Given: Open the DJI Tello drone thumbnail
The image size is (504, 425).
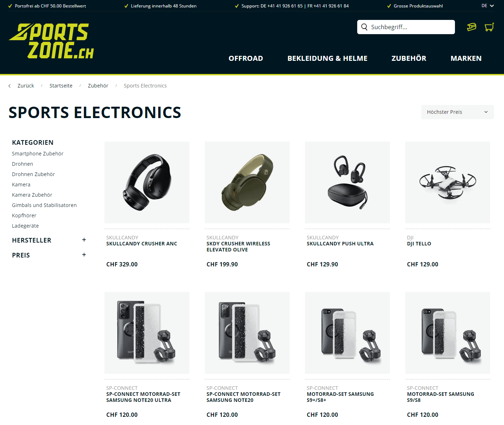Looking at the screenshot, I should 447,182.
